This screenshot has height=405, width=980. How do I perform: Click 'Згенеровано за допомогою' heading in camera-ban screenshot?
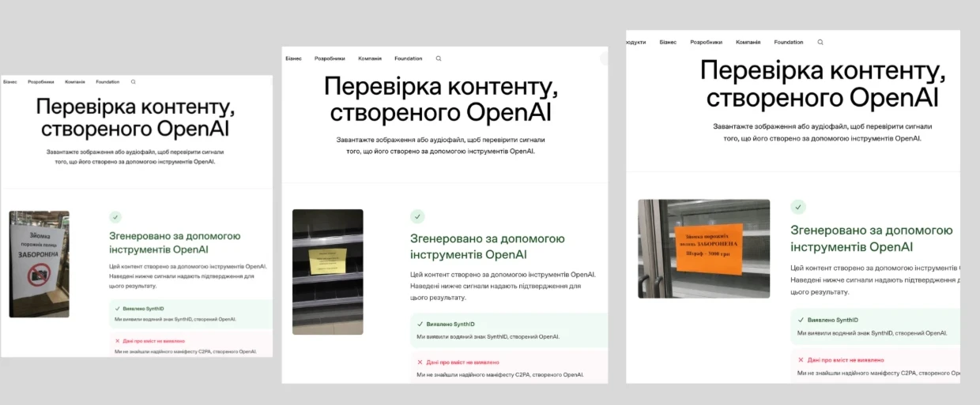point(175,235)
